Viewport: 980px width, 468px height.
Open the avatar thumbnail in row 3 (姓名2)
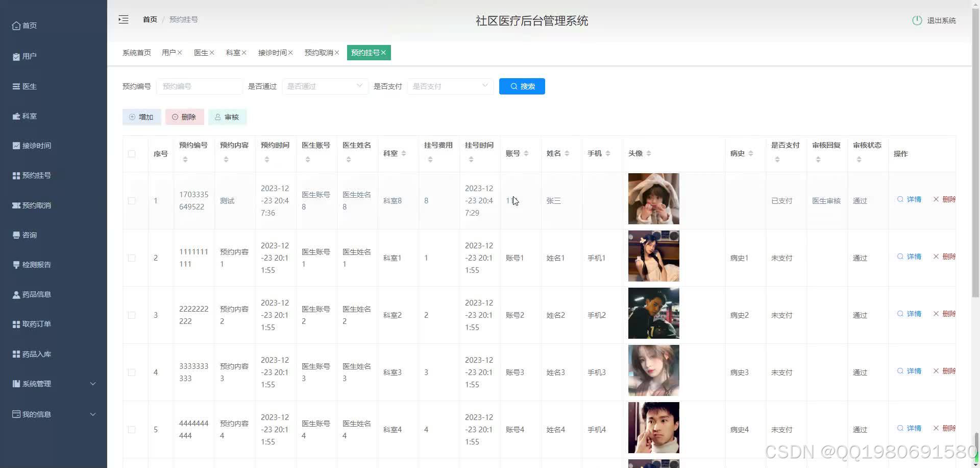pos(654,313)
